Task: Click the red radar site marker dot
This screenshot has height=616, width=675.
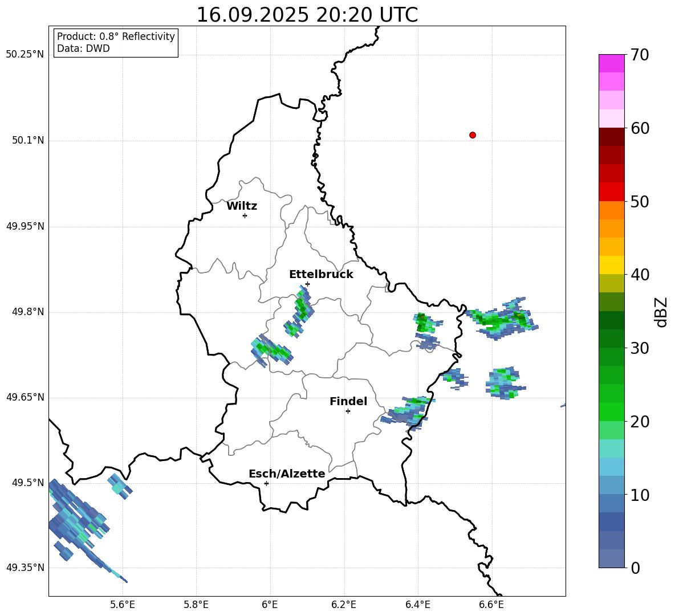Action: click(473, 135)
